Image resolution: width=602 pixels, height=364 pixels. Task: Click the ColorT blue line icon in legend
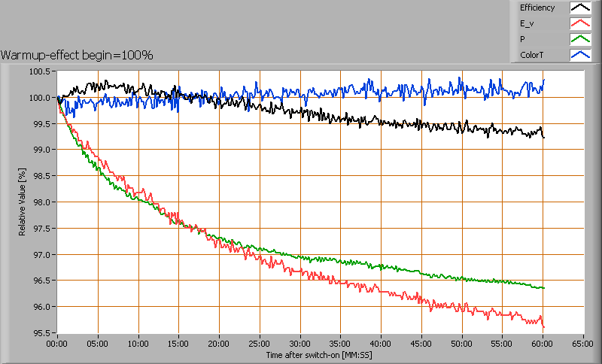tap(579, 56)
